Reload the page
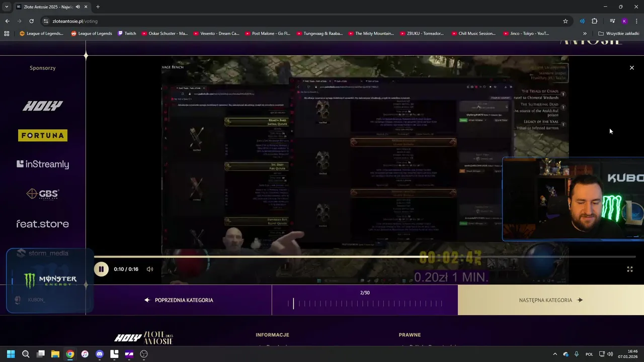Viewport: 644px width, 362px height. point(31,21)
